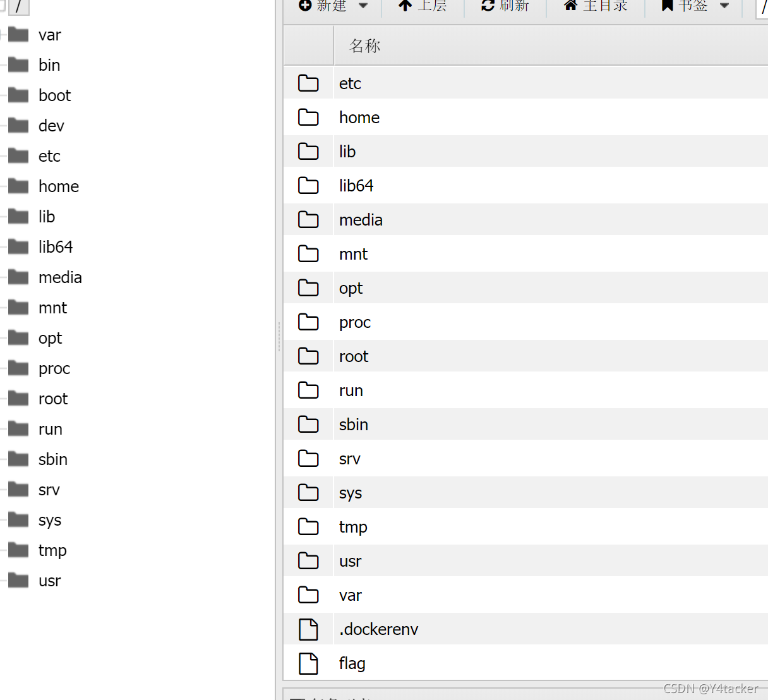
Task: Select the dev folder icon in tree
Action: pyautogui.click(x=18, y=125)
